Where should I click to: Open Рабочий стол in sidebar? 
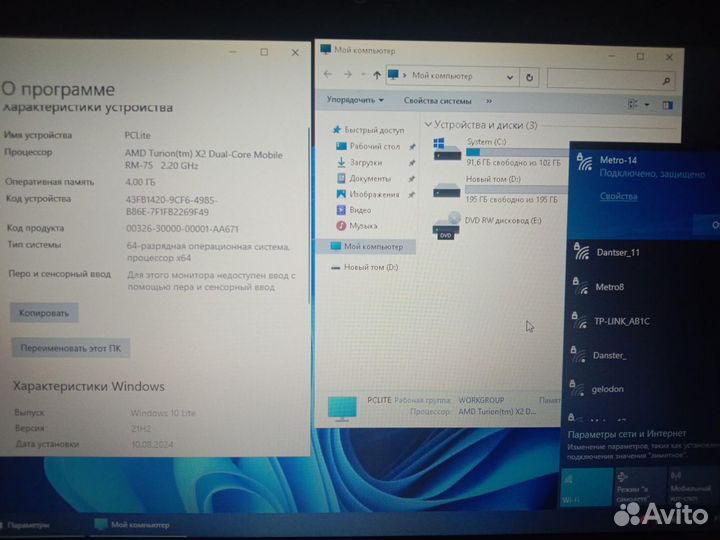coord(369,146)
